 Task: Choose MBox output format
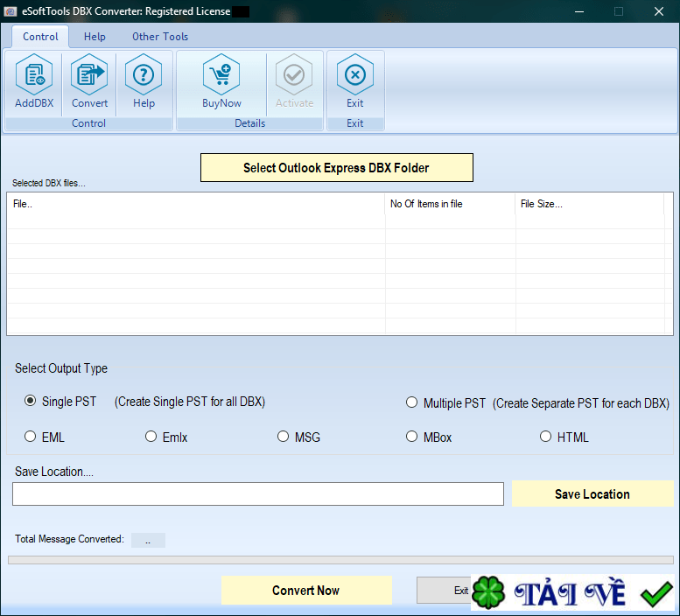[411, 437]
